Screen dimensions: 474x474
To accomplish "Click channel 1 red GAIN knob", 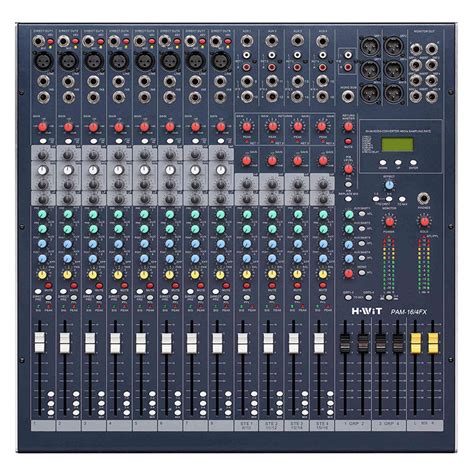I will [42, 127].
